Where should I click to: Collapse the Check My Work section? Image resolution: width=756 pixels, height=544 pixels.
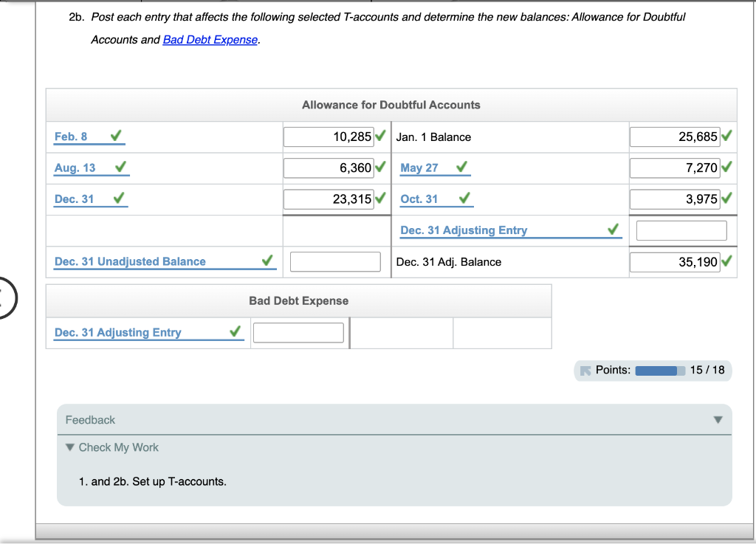pyautogui.click(x=70, y=447)
